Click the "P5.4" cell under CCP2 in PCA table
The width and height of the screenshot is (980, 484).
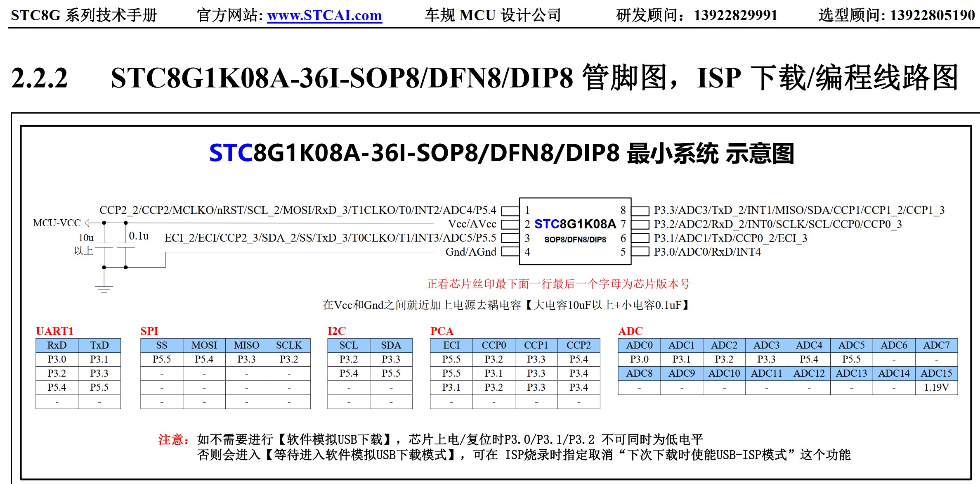coord(579,359)
